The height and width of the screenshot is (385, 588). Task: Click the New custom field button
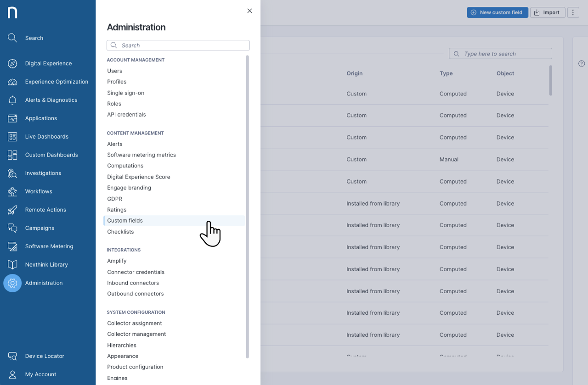(497, 12)
